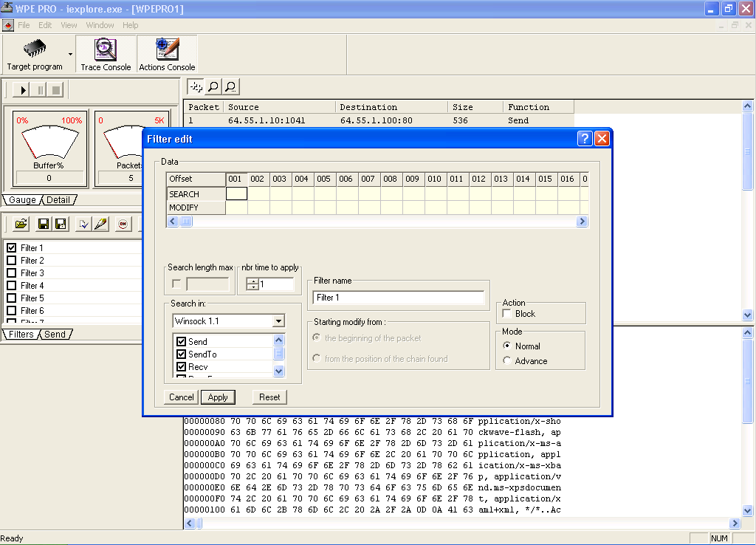
Task: Click the Cancel button
Action: [x=182, y=397]
